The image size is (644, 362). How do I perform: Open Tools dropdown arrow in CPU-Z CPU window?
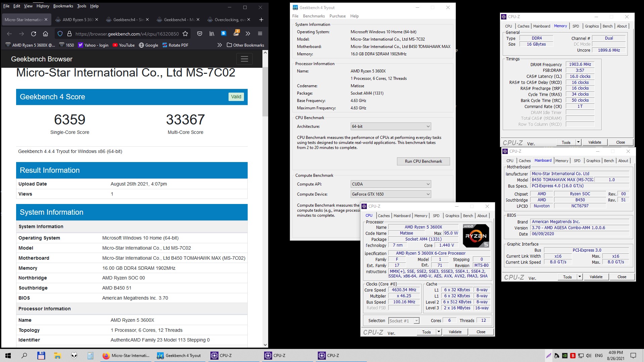point(439,332)
